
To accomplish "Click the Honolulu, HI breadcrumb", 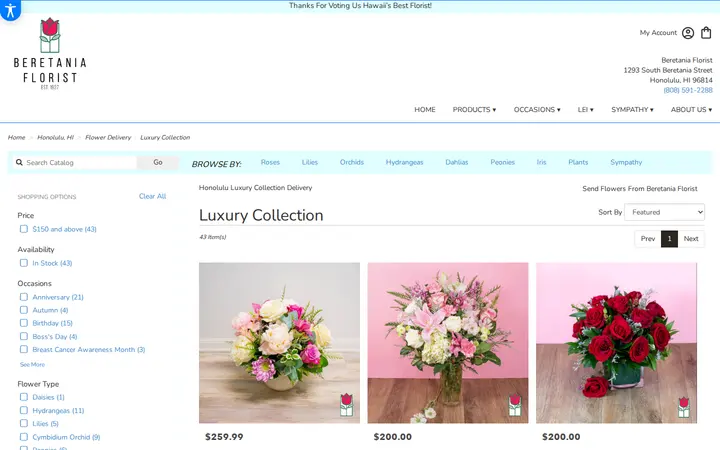I will pyautogui.click(x=55, y=137).
